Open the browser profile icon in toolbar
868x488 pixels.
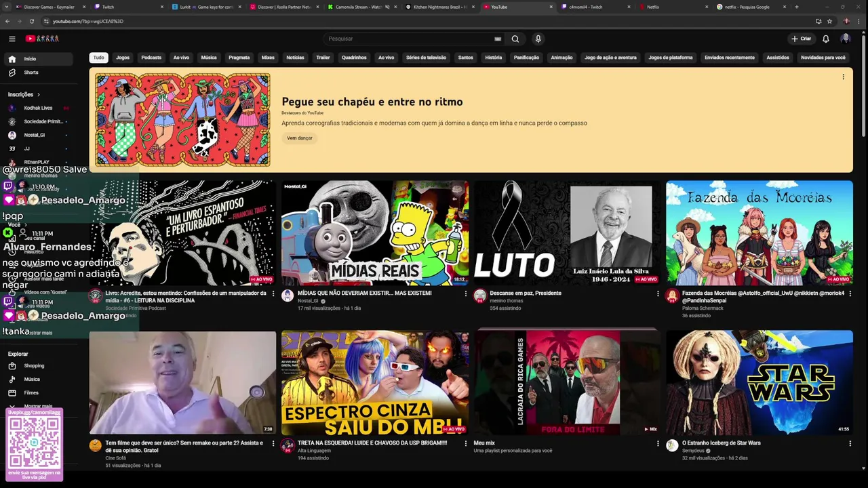tap(846, 21)
